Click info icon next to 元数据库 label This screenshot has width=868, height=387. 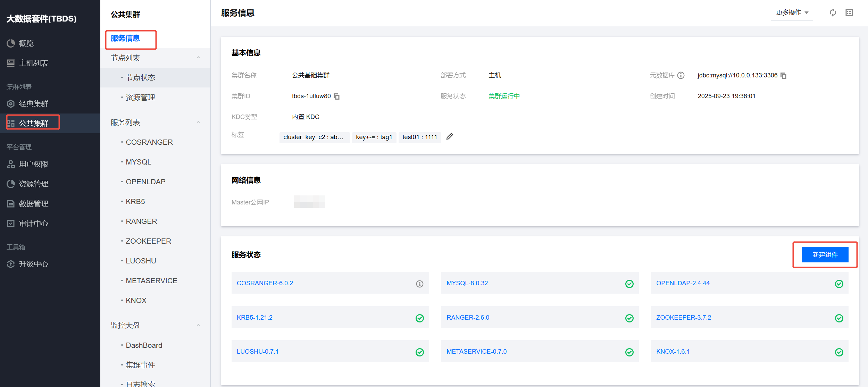(x=681, y=75)
